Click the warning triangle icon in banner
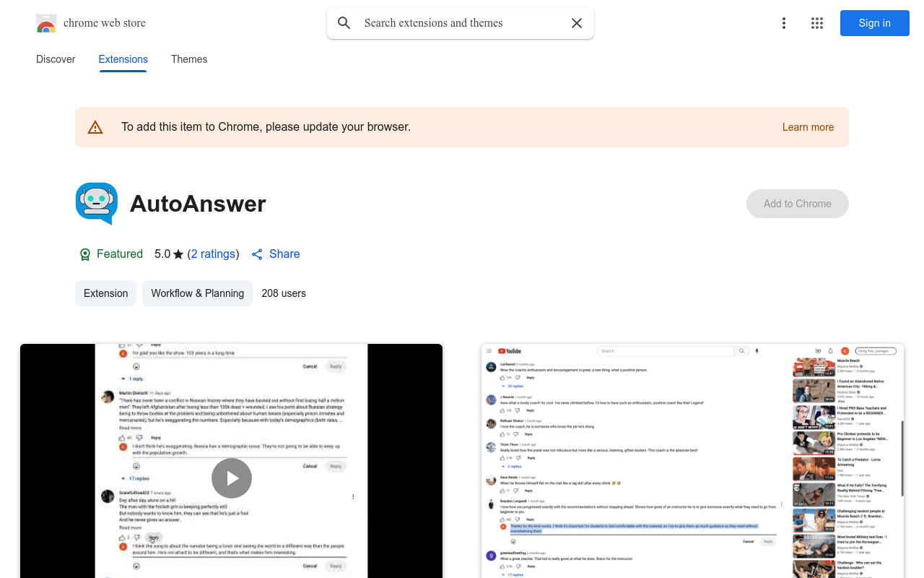The width and height of the screenshot is (924, 578). [95, 127]
